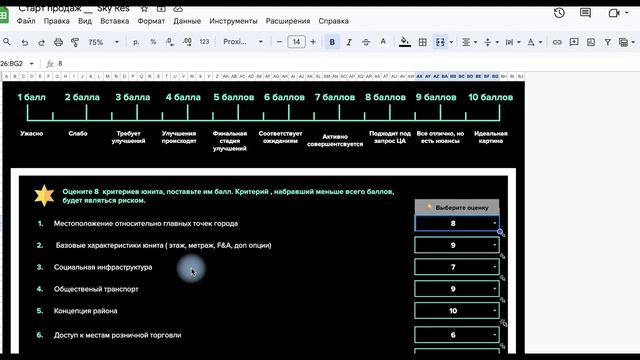Open text rotation dropdown
This screenshot has width=640, height=360.
(x=534, y=42)
